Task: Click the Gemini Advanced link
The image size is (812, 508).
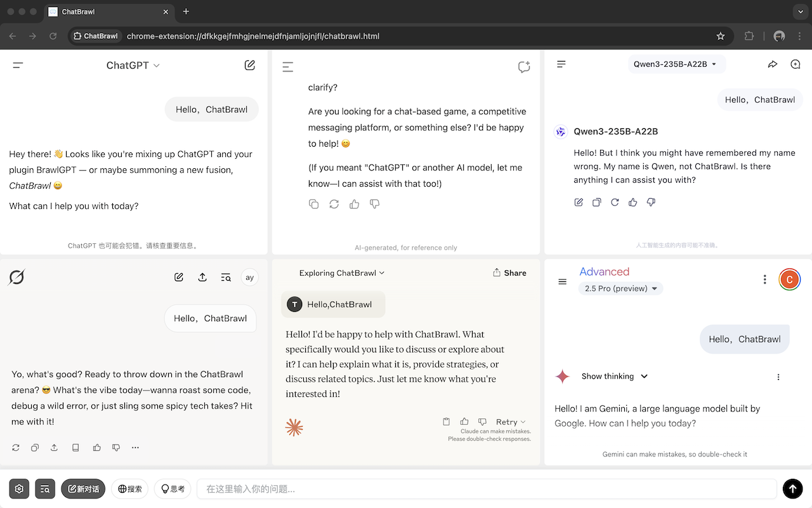Action: pos(605,272)
